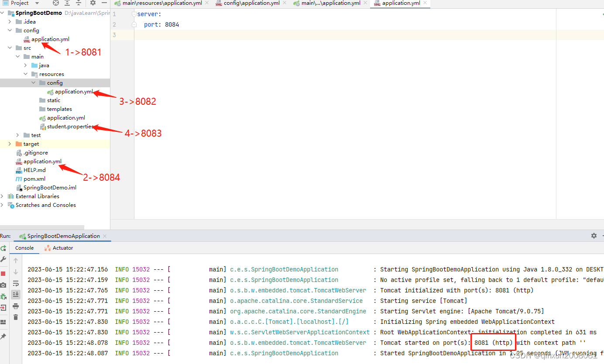Open HELP.md in project tree
The width and height of the screenshot is (604, 364).
click(x=34, y=170)
